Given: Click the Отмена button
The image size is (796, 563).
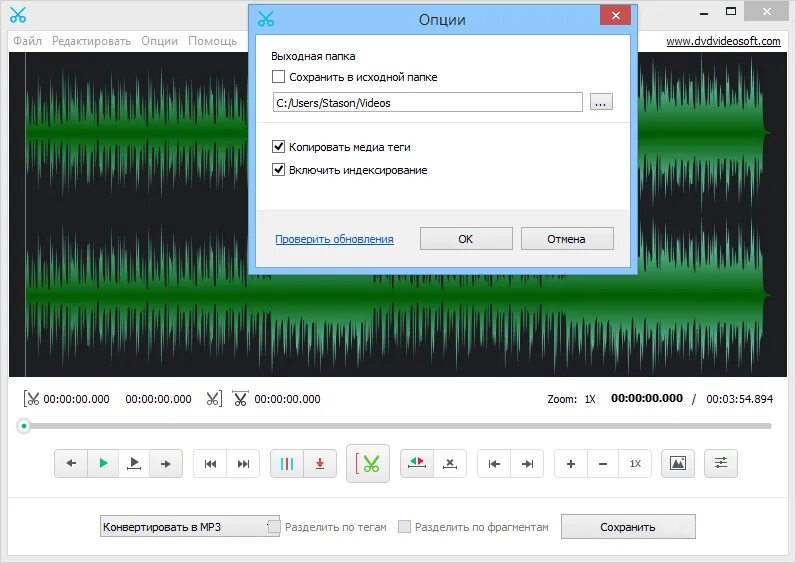Looking at the screenshot, I should [567, 239].
